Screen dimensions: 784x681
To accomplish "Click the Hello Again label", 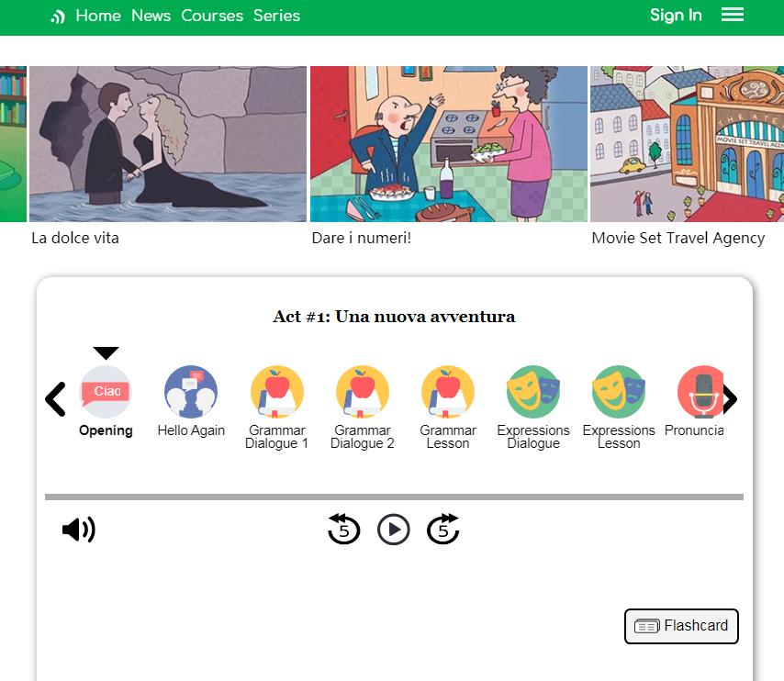I will click(x=191, y=430).
